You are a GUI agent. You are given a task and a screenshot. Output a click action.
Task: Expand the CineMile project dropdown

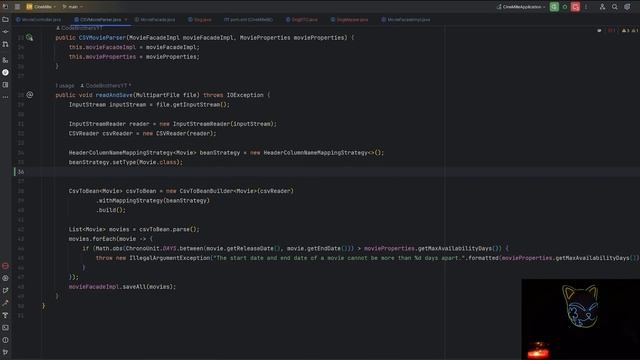coord(41,7)
